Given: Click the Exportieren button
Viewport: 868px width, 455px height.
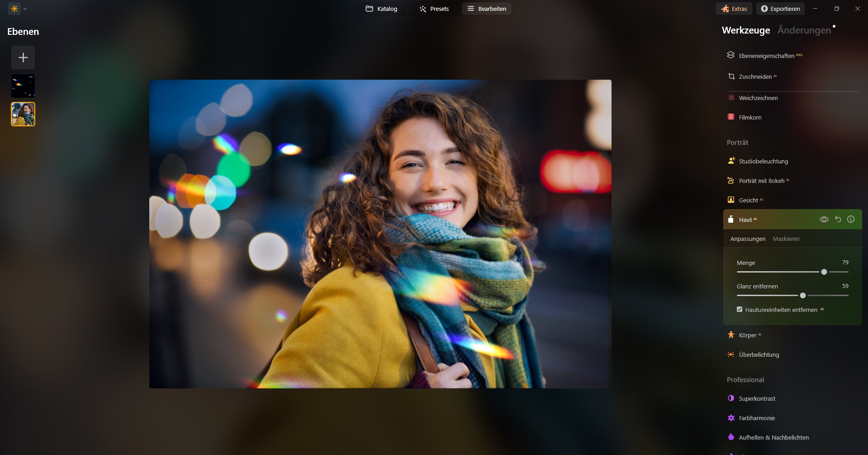Looking at the screenshot, I should click(x=780, y=8).
